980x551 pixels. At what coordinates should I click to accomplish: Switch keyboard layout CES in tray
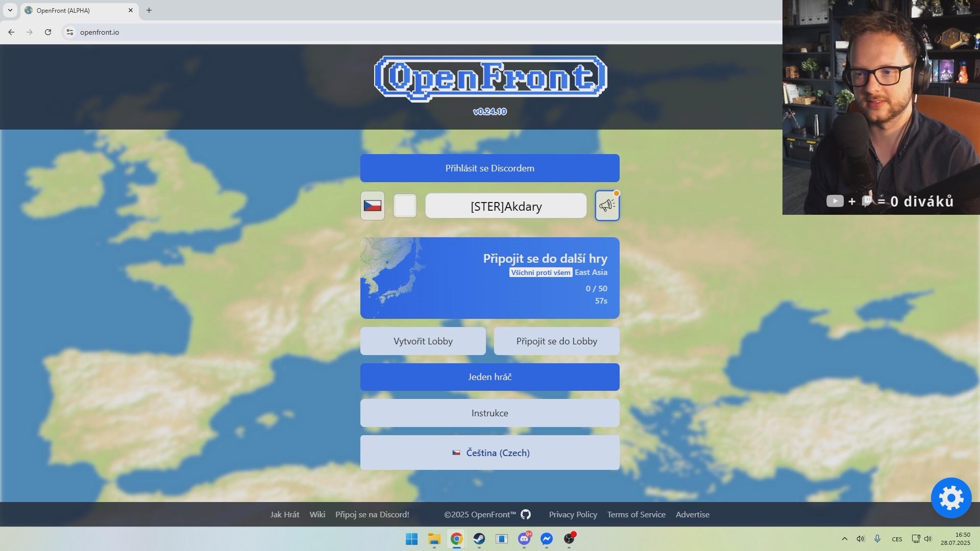[x=897, y=539]
